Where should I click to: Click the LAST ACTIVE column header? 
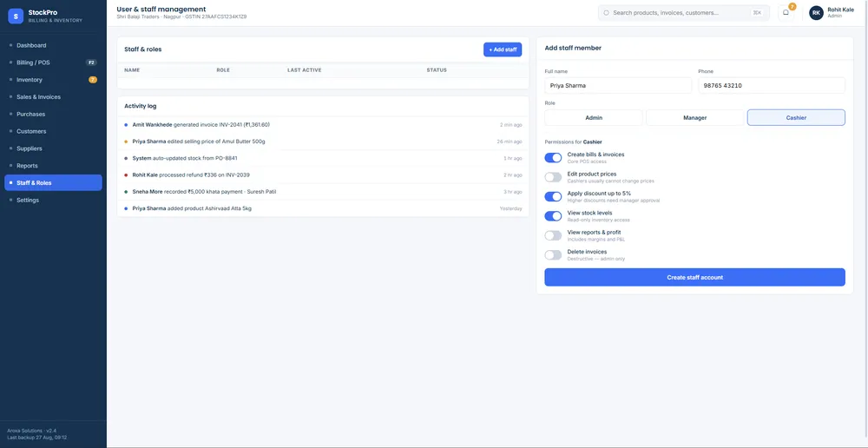click(305, 70)
